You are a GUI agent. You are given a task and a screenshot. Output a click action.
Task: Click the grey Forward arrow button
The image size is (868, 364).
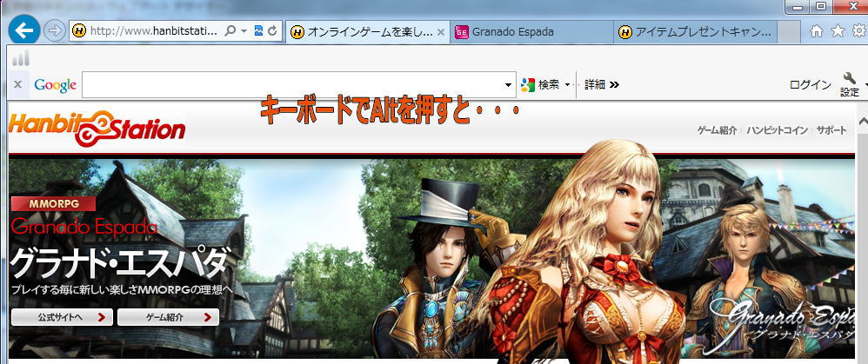tap(54, 31)
